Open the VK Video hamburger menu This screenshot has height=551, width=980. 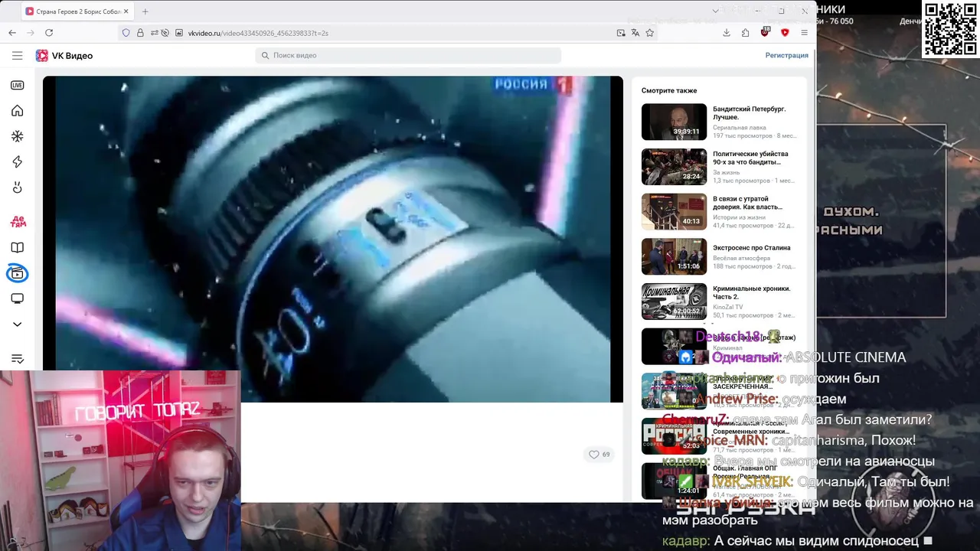[17, 55]
